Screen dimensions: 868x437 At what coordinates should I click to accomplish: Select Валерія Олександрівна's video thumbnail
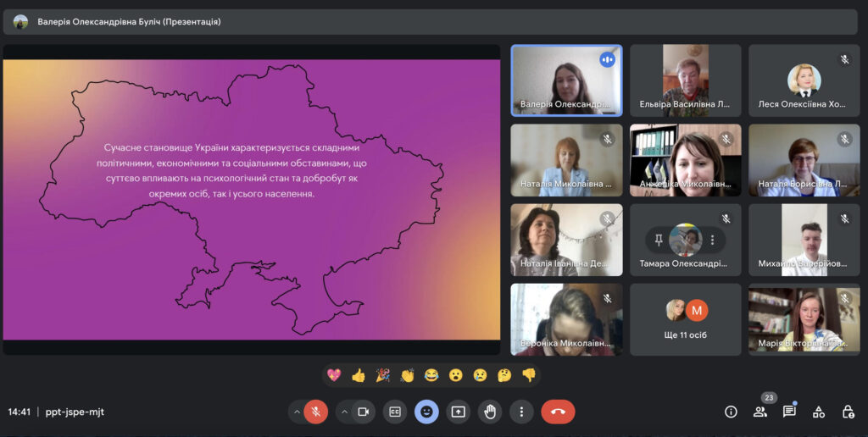[x=566, y=80]
